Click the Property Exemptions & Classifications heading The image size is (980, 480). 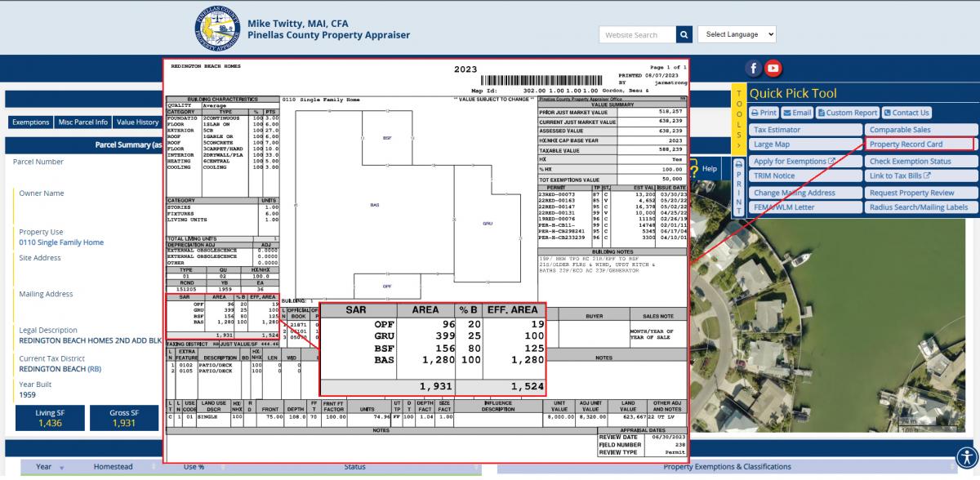727,467
